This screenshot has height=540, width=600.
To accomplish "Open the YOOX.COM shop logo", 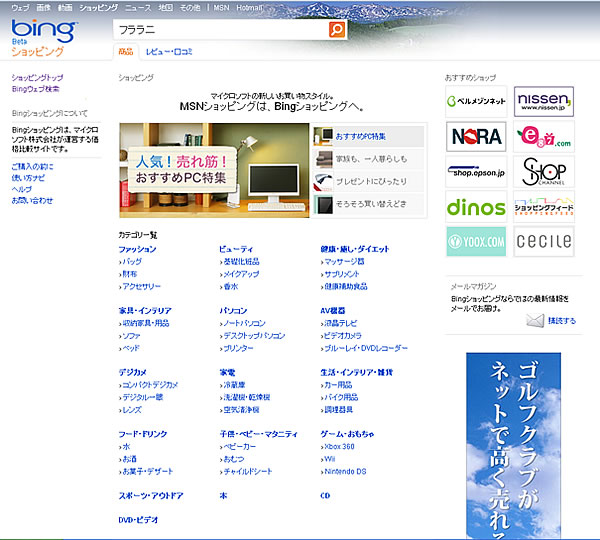I will pos(476,241).
